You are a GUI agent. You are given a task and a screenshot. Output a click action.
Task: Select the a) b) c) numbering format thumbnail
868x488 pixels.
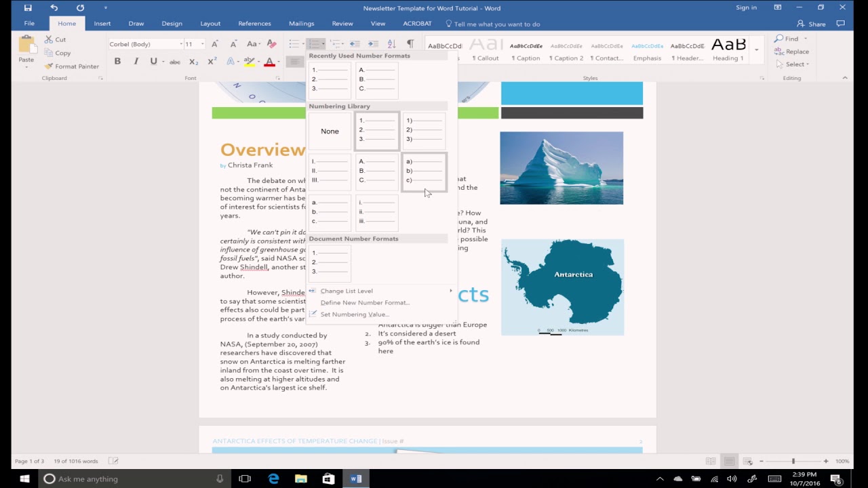[424, 171]
